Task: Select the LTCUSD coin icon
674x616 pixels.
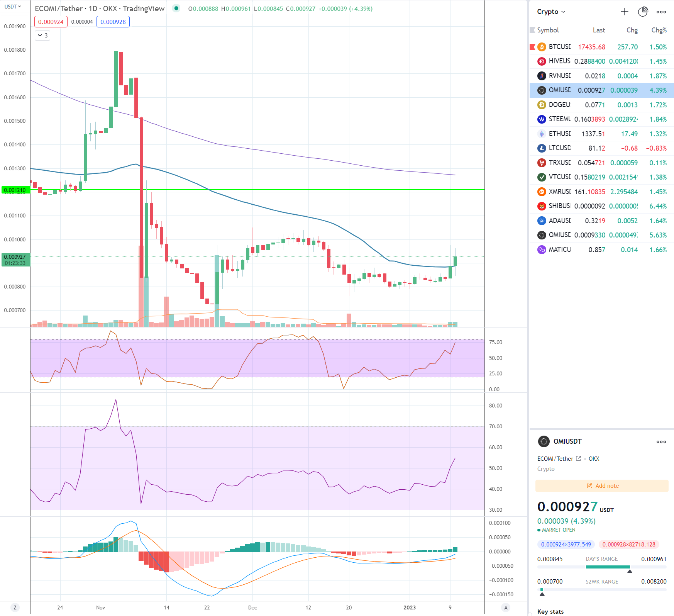Action: pyautogui.click(x=542, y=148)
